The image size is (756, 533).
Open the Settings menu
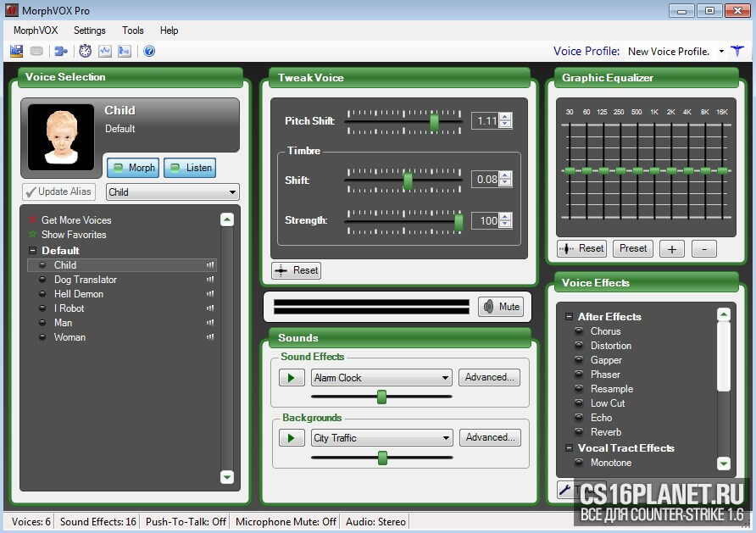[x=89, y=31]
